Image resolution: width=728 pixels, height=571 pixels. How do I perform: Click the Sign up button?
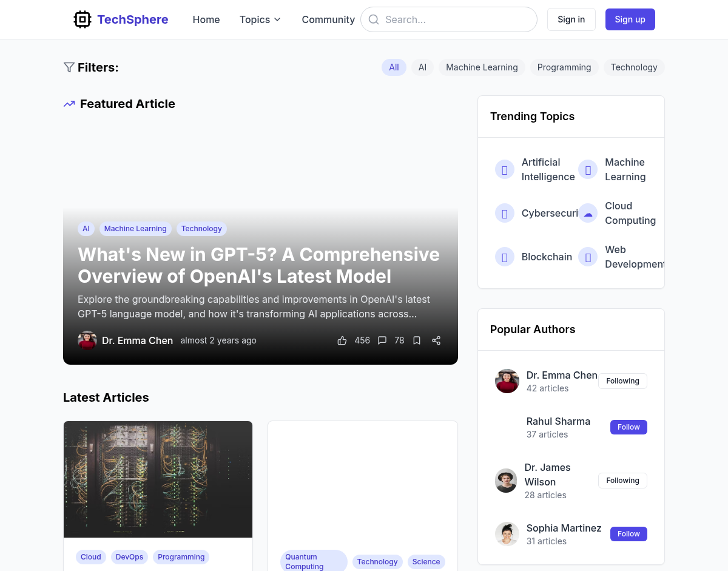[630, 19]
